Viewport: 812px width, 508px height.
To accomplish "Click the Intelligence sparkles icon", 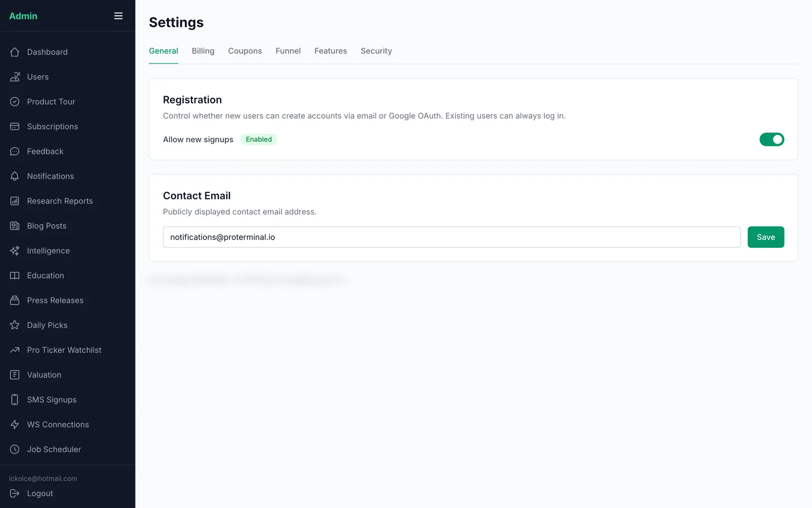I will [15, 251].
